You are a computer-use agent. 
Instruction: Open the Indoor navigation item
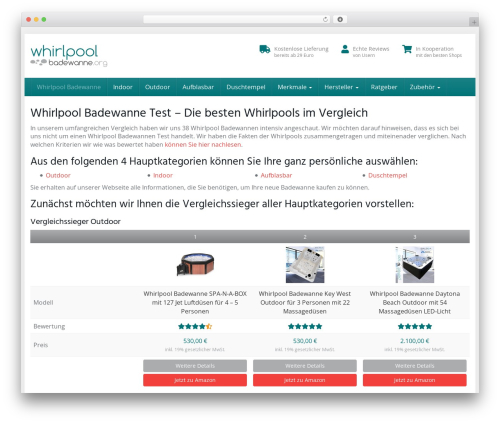[x=123, y=87]
